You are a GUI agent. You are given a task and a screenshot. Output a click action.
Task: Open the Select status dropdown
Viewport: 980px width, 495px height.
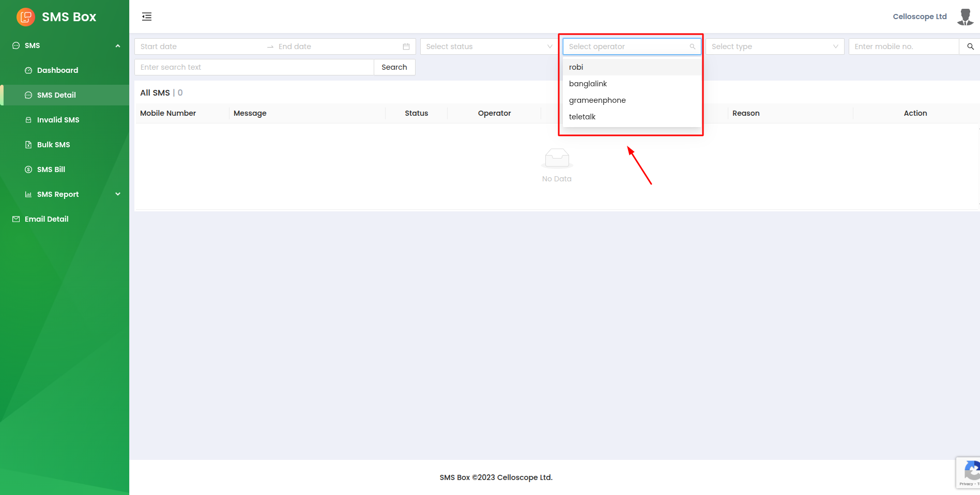coord(488,47)
